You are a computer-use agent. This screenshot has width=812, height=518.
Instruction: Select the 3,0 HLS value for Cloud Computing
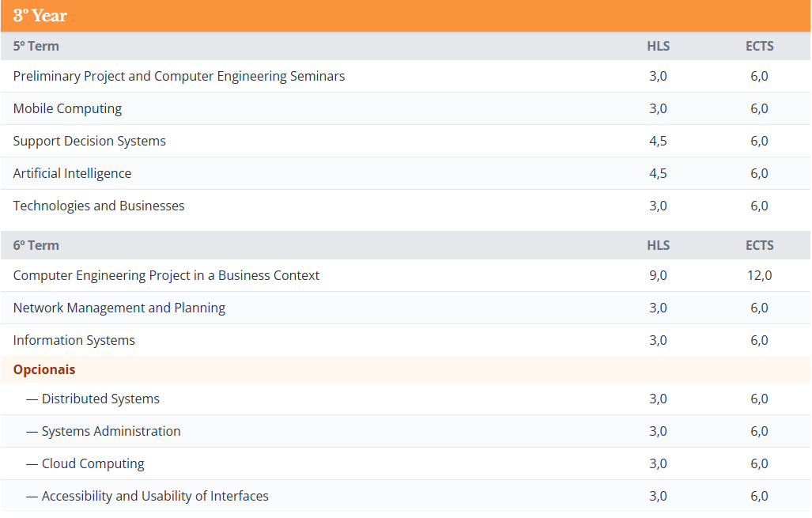click(658, 463)
